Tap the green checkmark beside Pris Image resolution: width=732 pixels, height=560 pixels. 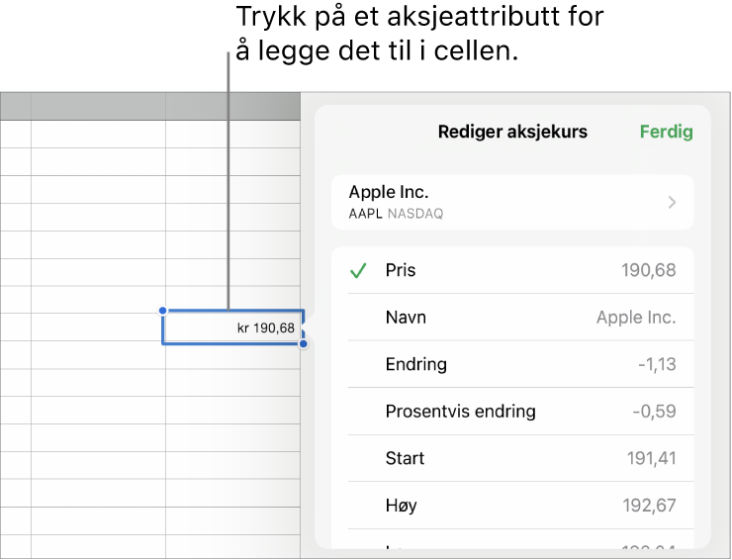(358, 270)
